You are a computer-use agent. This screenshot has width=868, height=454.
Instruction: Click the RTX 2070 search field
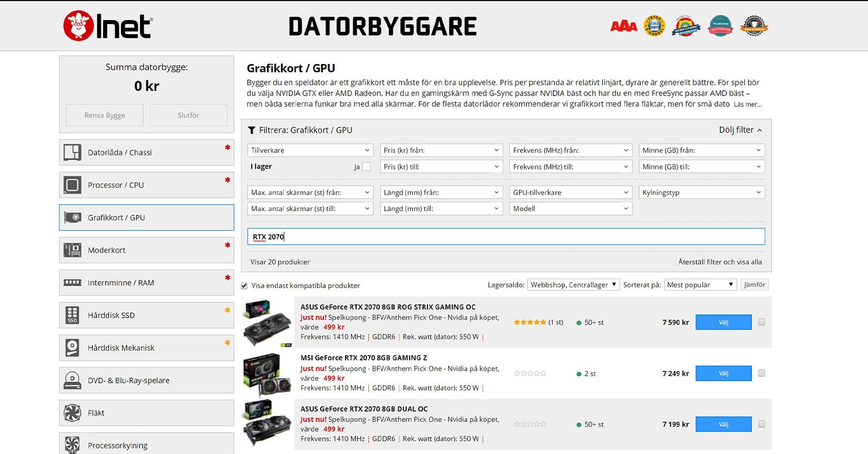(x=506, y=237)
